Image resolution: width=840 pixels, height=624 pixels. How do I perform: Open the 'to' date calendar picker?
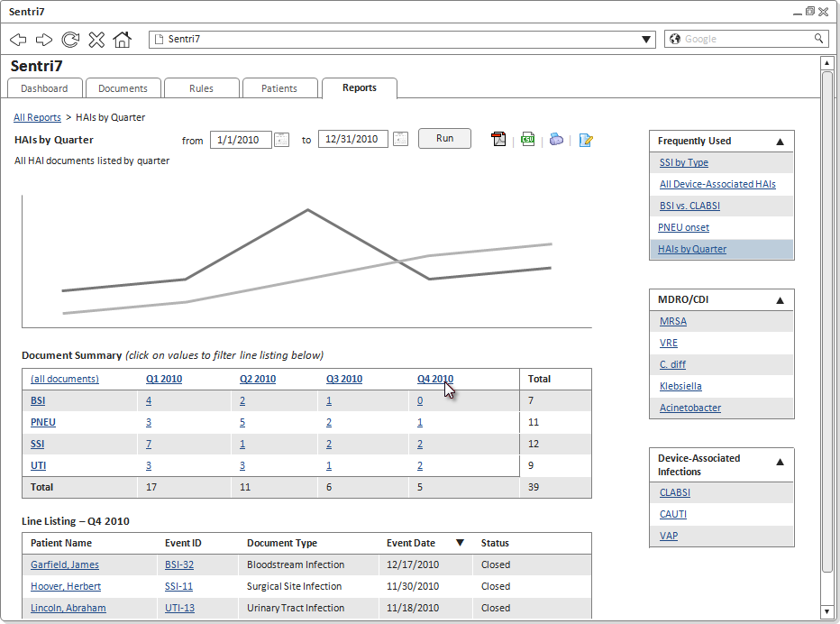pyautogui.click(x=400, y=140)
